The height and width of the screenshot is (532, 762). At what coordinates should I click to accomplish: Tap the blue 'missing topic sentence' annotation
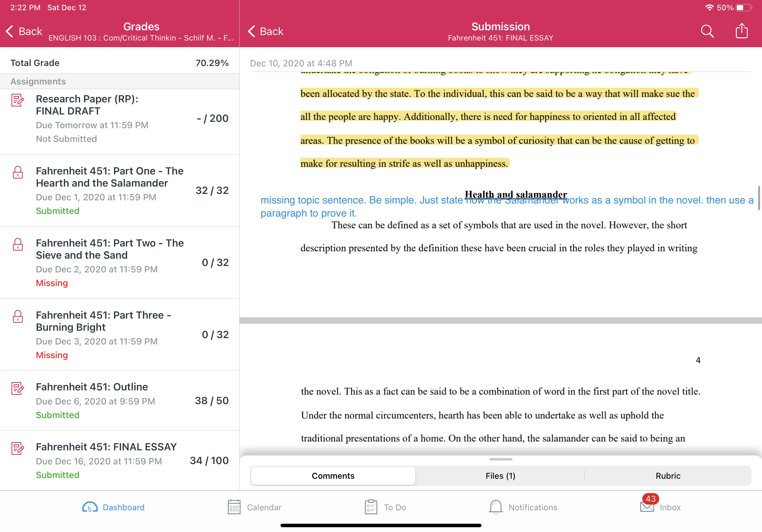tap(507, 206)
